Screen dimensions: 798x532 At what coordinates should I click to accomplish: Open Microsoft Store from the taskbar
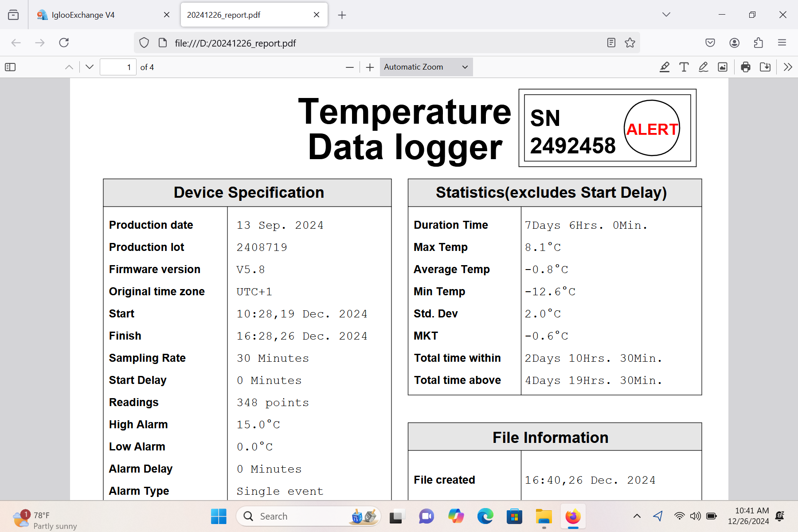[x=514, y=516]
